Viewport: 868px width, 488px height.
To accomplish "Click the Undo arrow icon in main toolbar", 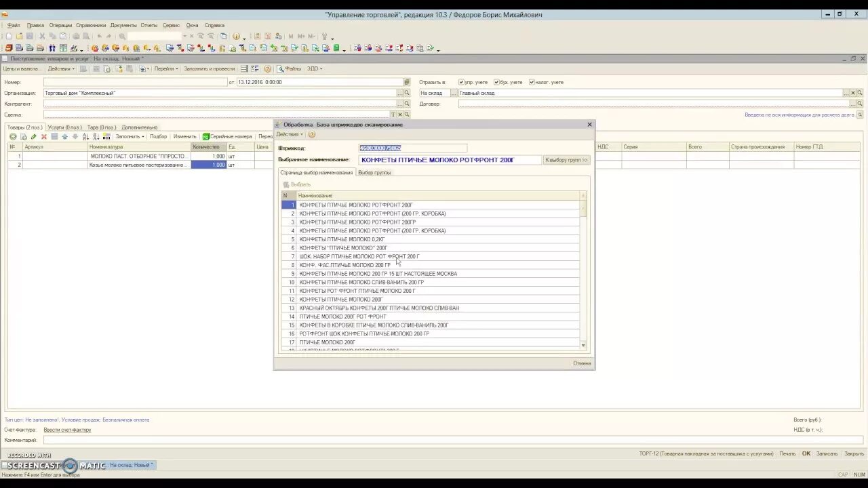I will [x=99, y=36].
